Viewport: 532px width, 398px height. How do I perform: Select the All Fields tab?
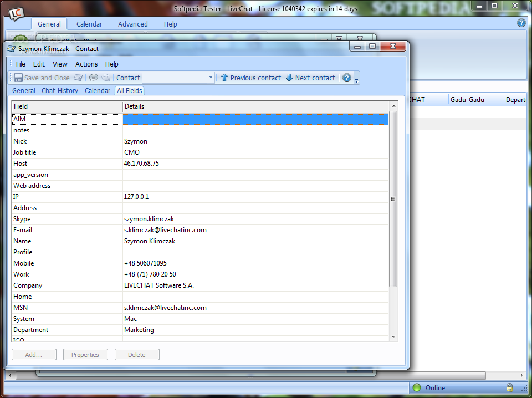pos(129,90)
